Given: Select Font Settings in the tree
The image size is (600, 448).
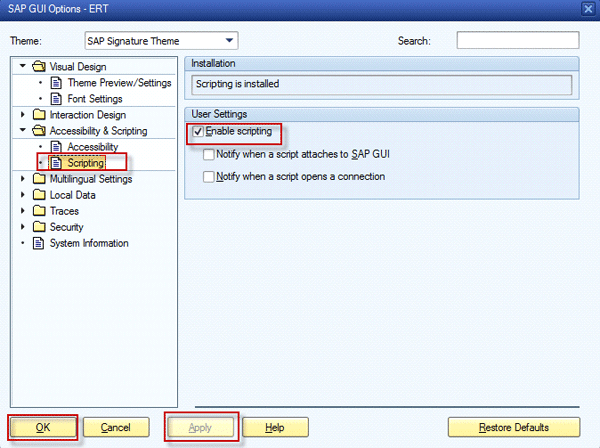Looking at the screenshot, I should coord(95,99).
